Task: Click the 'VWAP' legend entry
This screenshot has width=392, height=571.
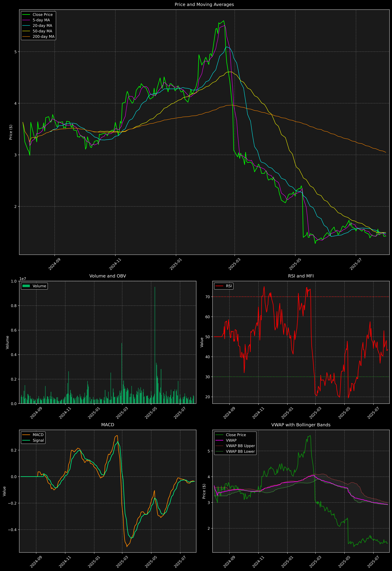Action: pyautogui.click(x=226, y=440)
